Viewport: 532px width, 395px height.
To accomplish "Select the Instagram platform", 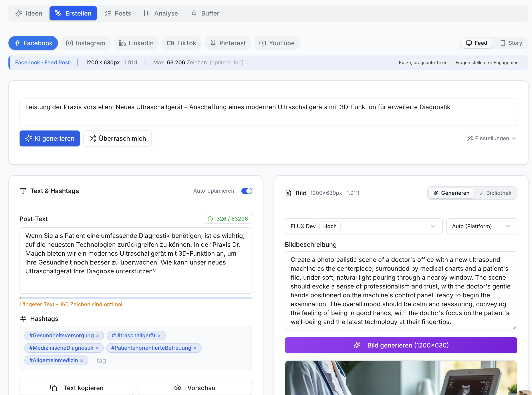I will pyautogui.click(x=86, y=43).
